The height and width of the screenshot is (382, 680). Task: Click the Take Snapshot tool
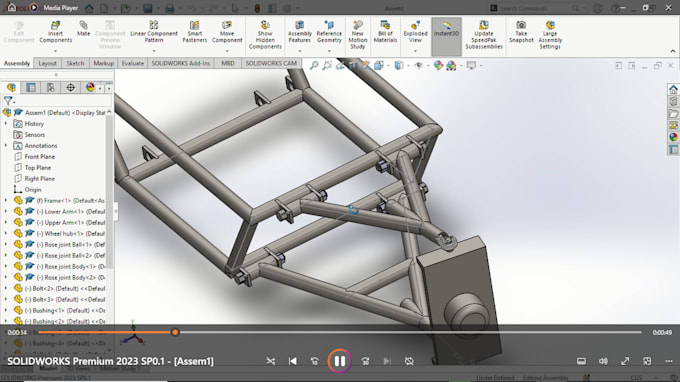coord(521,32)
